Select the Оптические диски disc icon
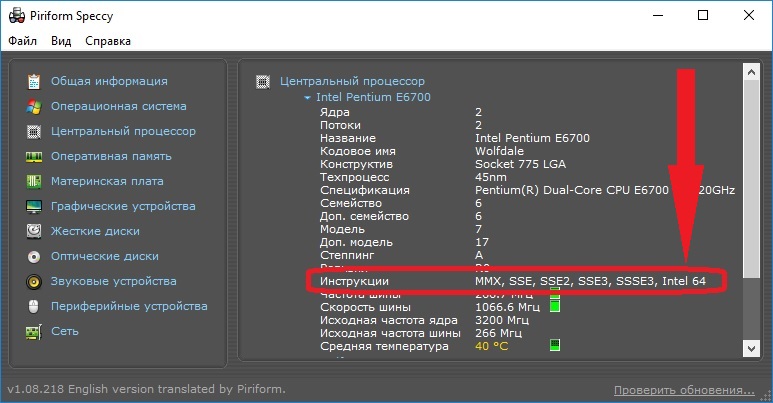This screenshot has width=773, height=403. click(x=34, y=256)
